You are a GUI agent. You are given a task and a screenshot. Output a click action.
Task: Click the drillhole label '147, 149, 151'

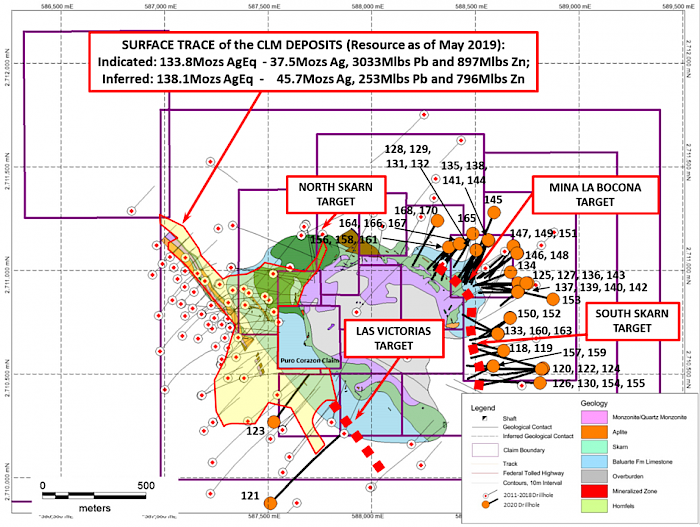pos(543,233)
